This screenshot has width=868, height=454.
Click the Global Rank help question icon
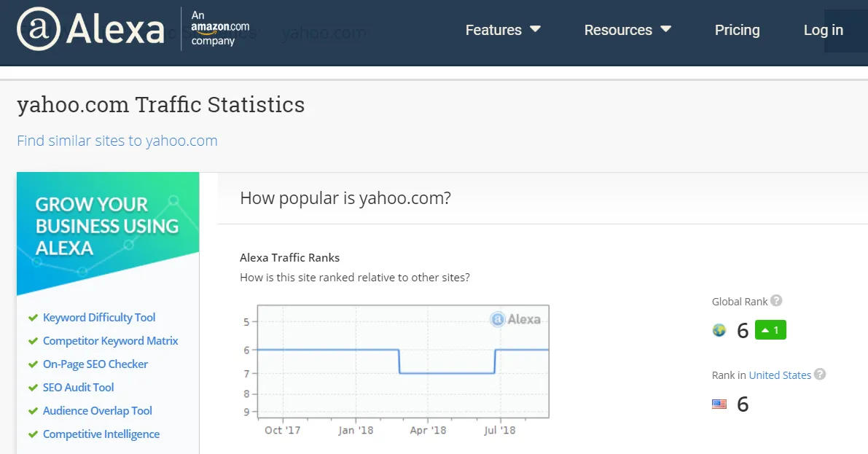tap(777, 301)
